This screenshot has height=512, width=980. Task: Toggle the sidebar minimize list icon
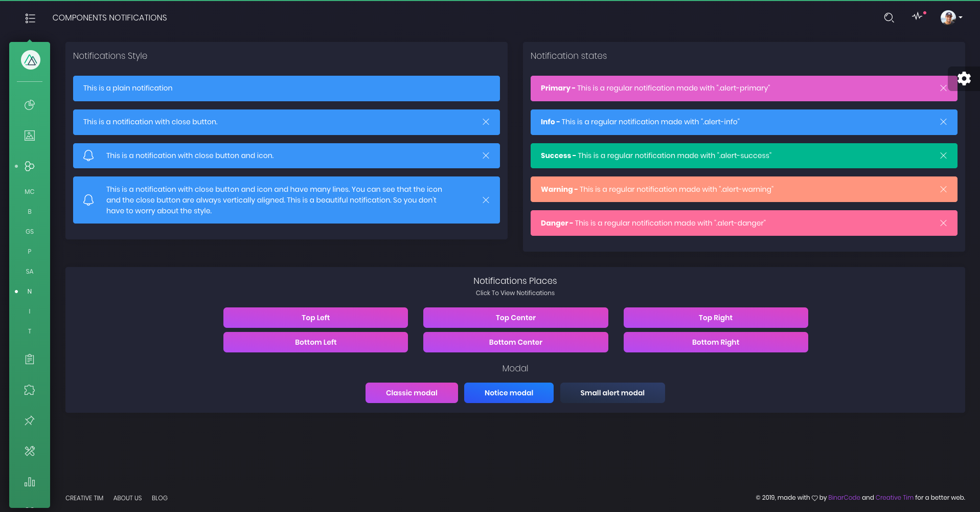[30, 18]
